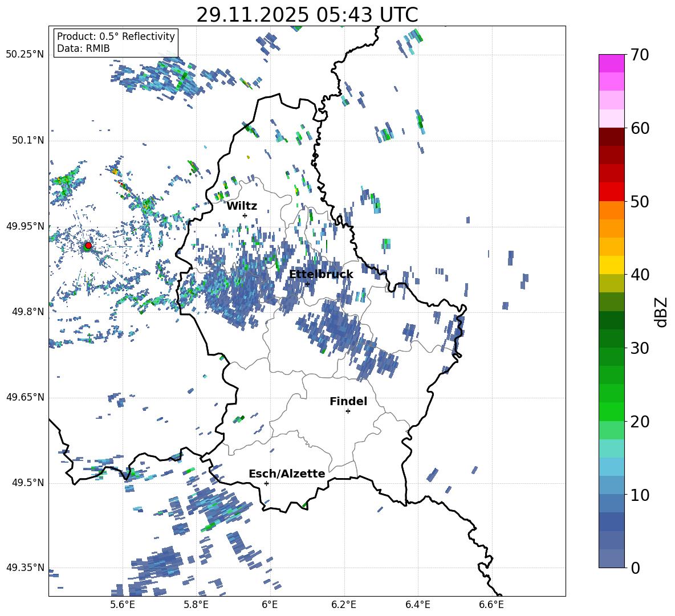Click the 6°E longitude label

click(270, 605)
